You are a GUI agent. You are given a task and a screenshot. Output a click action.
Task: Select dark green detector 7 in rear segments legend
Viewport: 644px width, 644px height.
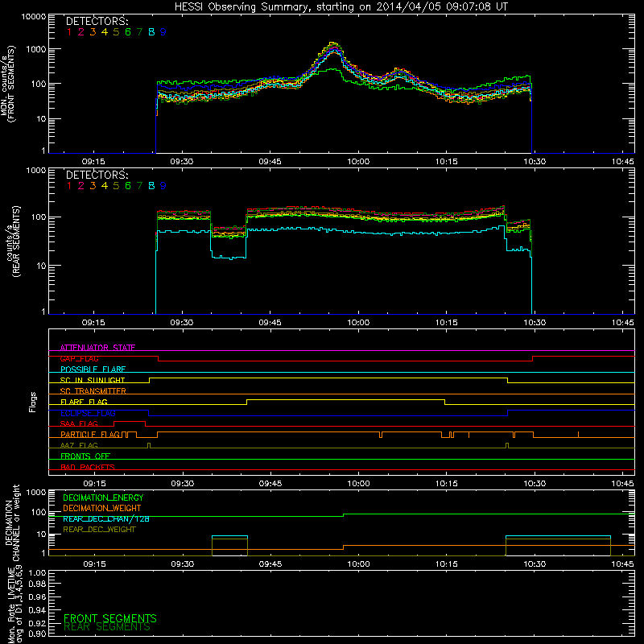139,186
